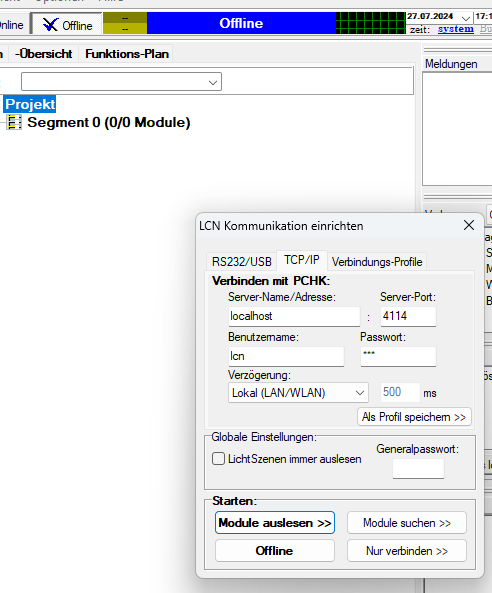Image resolution: width=492 pixels, height=593 pixels.
Task: Switch to the RS232/USB tab
Action: (x=242, y=262)
